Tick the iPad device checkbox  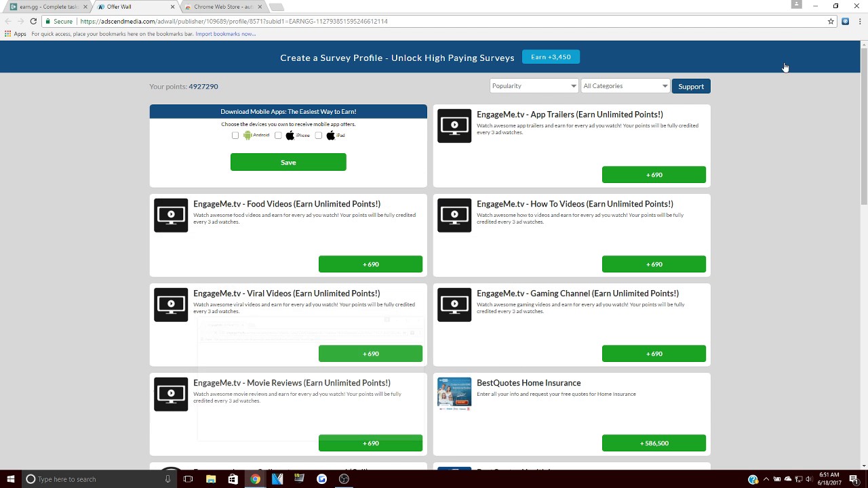(319, 136)
